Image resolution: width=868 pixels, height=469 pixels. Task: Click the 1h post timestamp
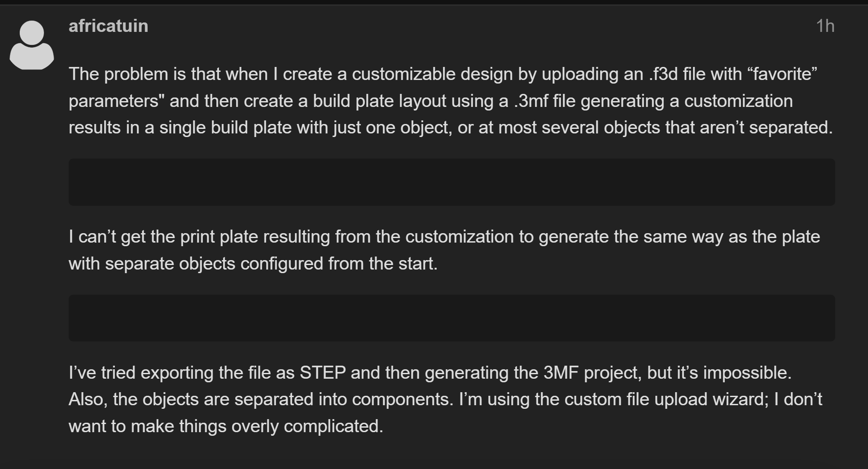coord(825,26)
